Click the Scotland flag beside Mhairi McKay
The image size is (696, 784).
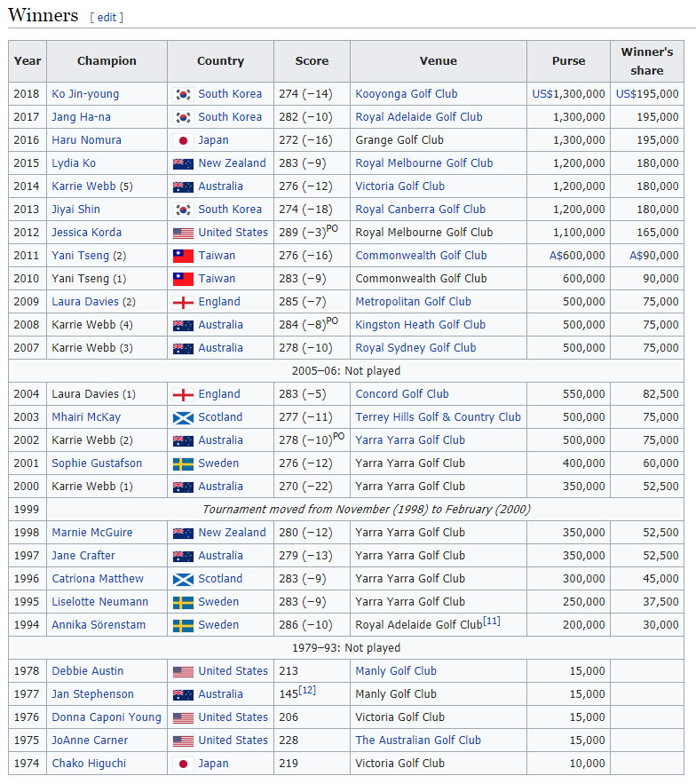pos(183,417)
